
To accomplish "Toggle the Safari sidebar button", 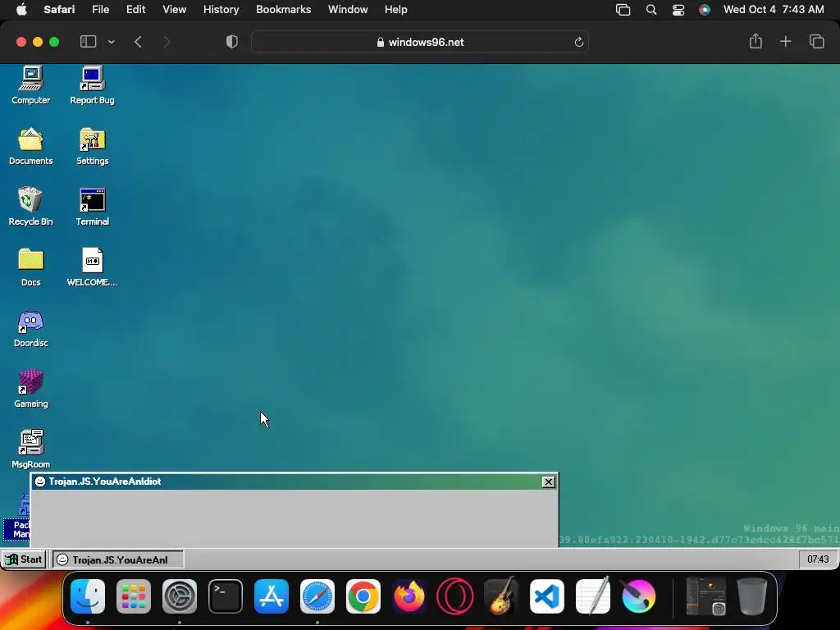I will coord(88,42).
